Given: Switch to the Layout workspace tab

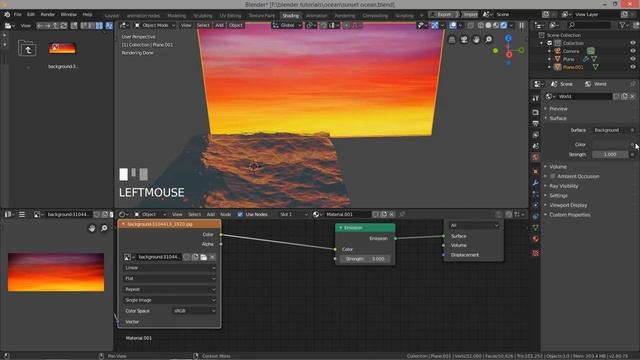Looking at the screenshot, I should 111,16.
